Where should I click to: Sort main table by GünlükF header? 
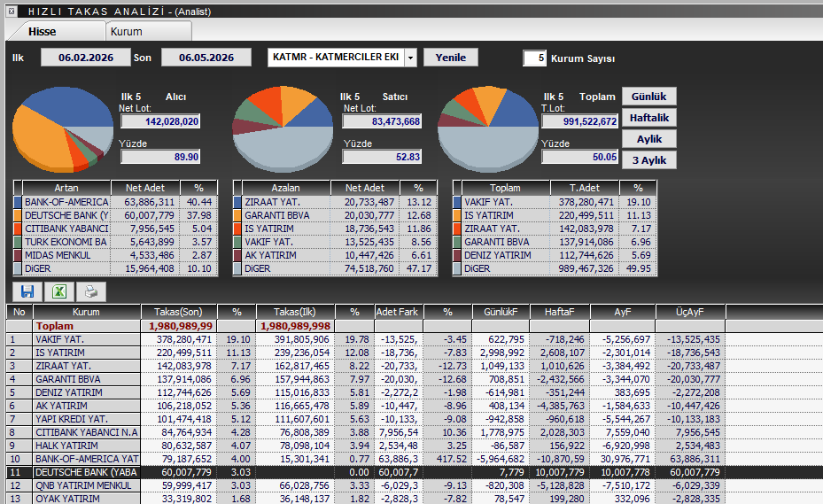501,312
